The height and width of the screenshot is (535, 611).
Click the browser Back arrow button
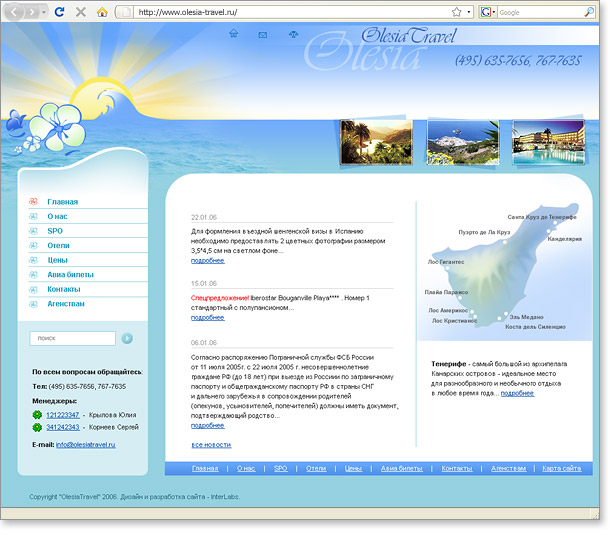[x=14, y=12]
